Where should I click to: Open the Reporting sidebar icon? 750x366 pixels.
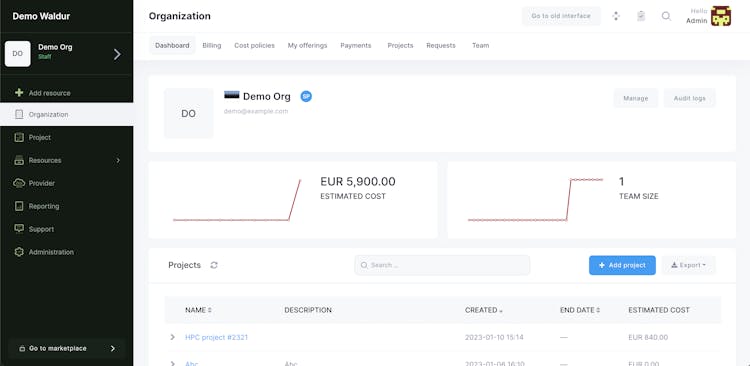click(19, 206)
